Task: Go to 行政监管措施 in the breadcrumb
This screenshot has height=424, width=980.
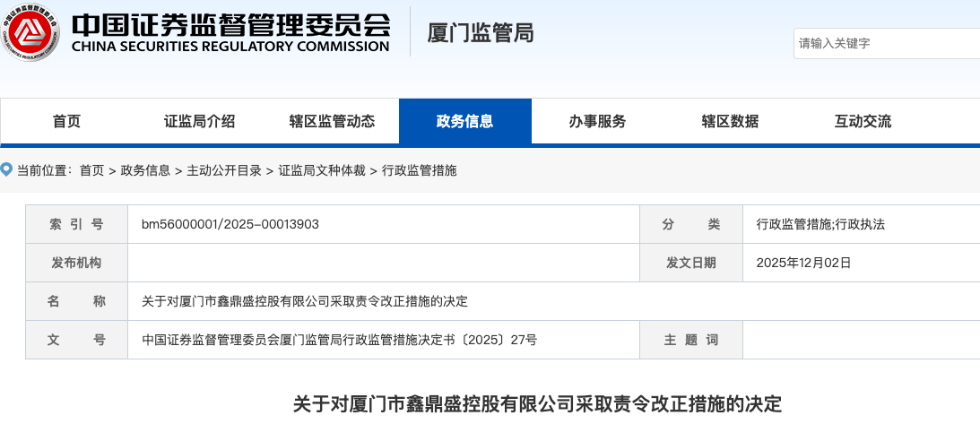Action: (420, 170)
